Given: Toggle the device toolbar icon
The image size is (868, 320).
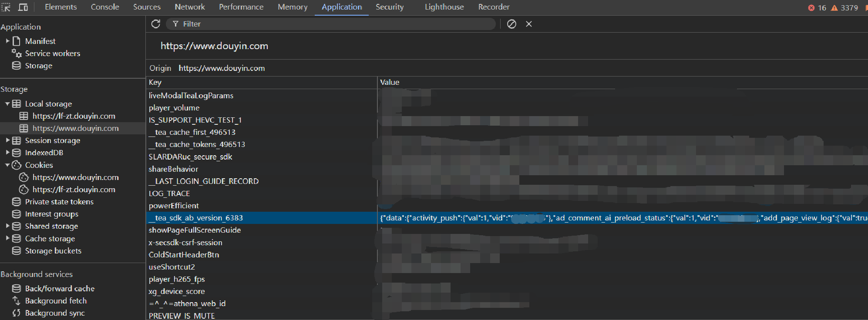Looking at the screenshot, I should (x=23, y=7).
